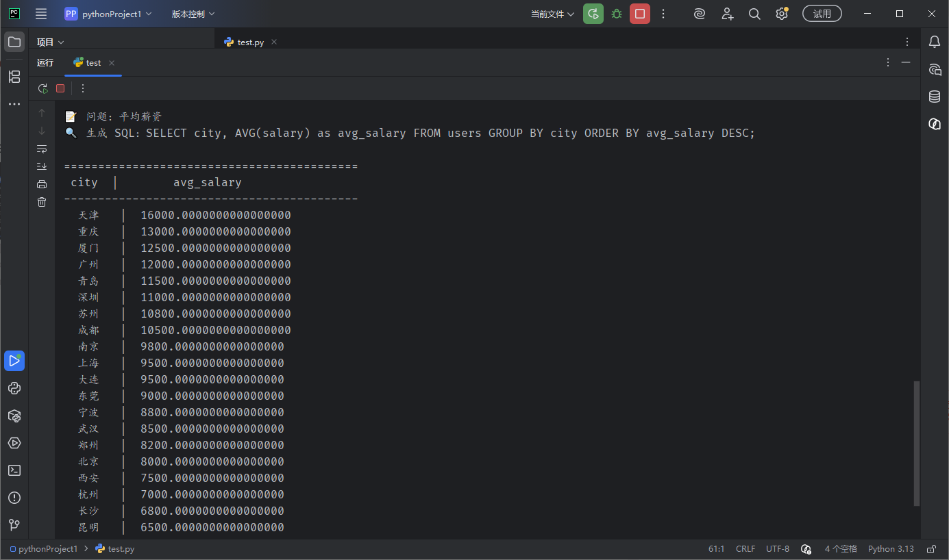Print the console output
949x560 pixels.
pyautogui.click(x=42, y=184)
